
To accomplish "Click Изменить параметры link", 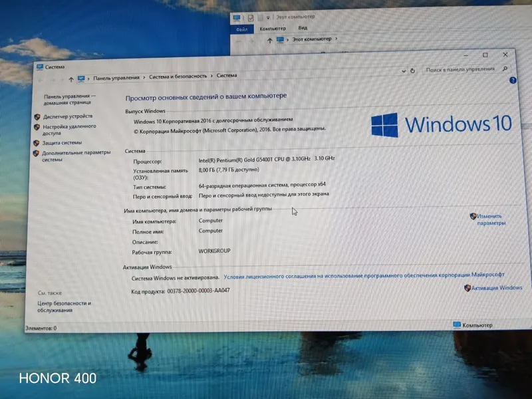I will (x=491, y=219).
